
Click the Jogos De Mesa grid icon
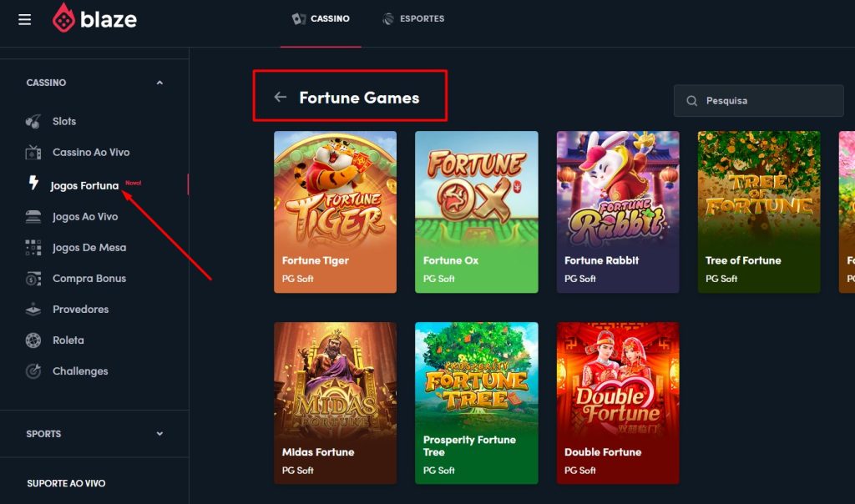[x=33, y=248]
